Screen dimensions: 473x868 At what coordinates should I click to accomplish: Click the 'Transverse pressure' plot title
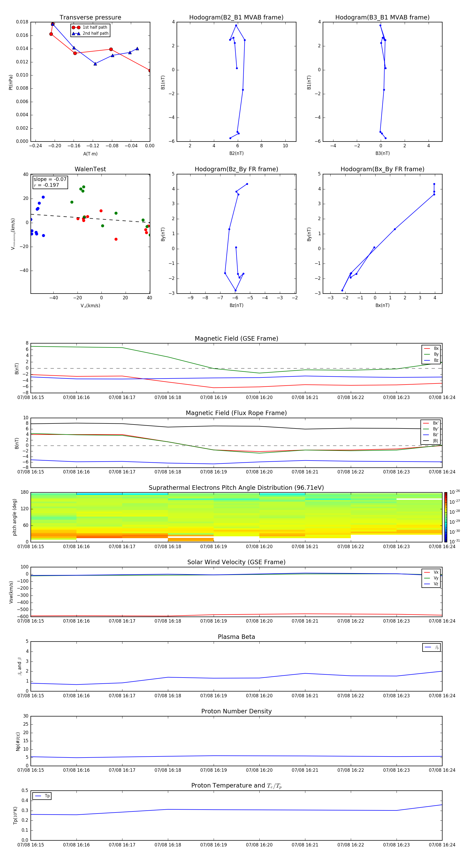tap(90, 18)
